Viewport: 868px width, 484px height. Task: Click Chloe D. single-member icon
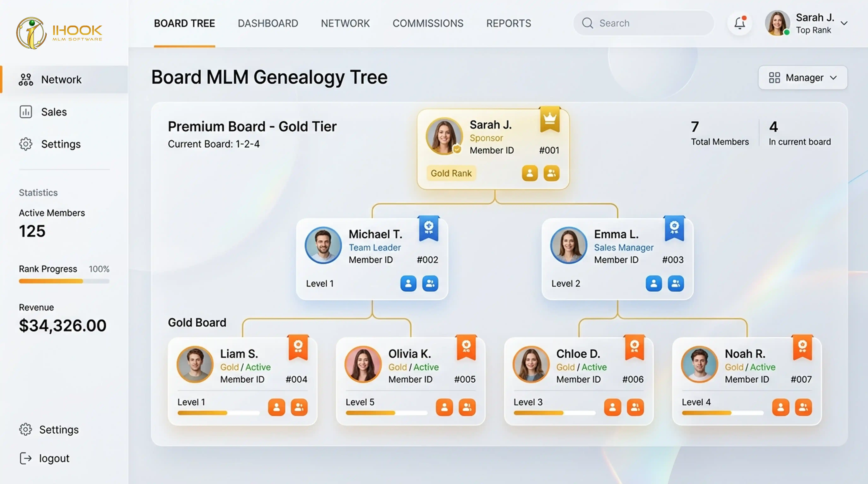613,407
